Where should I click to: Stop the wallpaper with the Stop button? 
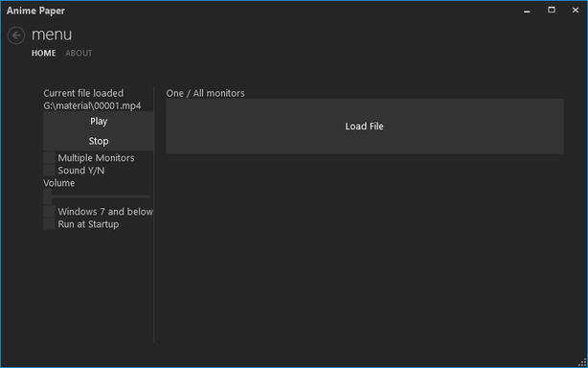click(99, 141)
